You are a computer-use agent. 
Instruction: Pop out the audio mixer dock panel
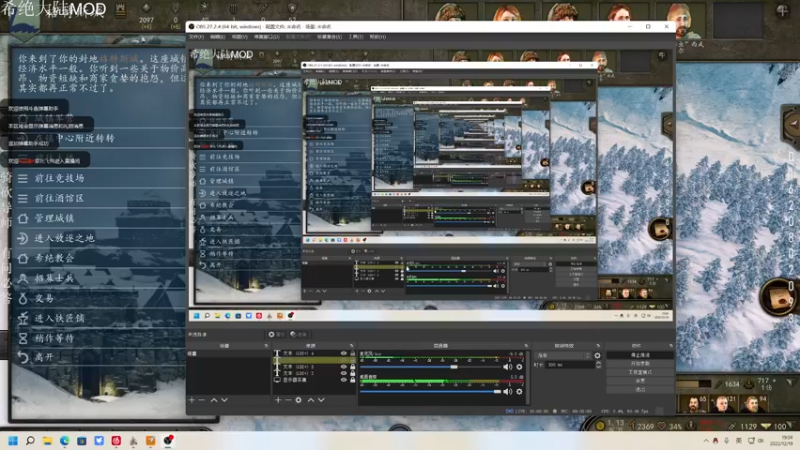tap(526, 345)
